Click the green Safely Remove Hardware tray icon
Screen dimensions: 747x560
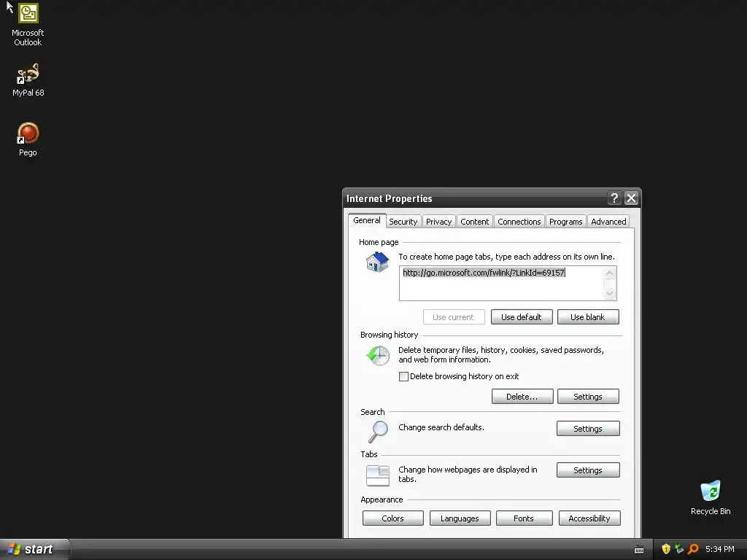tap(679, 549)
